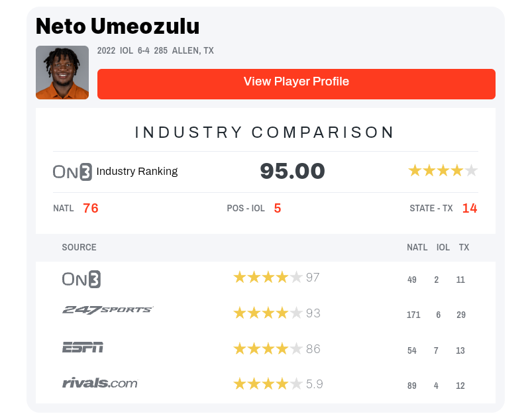
Task: Click the On3 logo beside Industry Ranking
Action: pyautogui.click(x=72, y=172)
